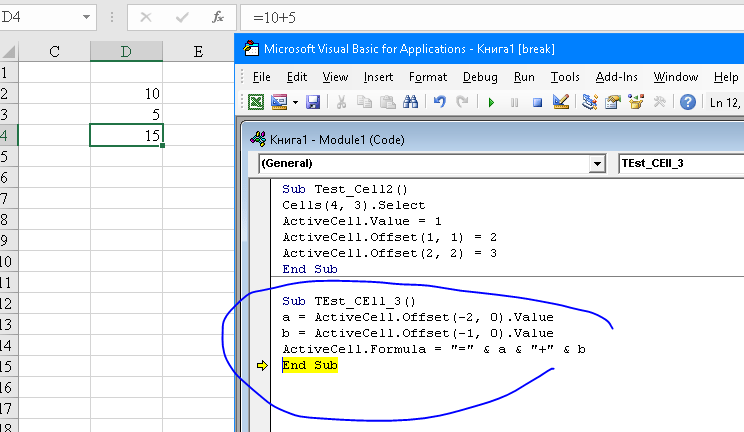
Task: Open the Help menu
Action: (x=726, y=77)
